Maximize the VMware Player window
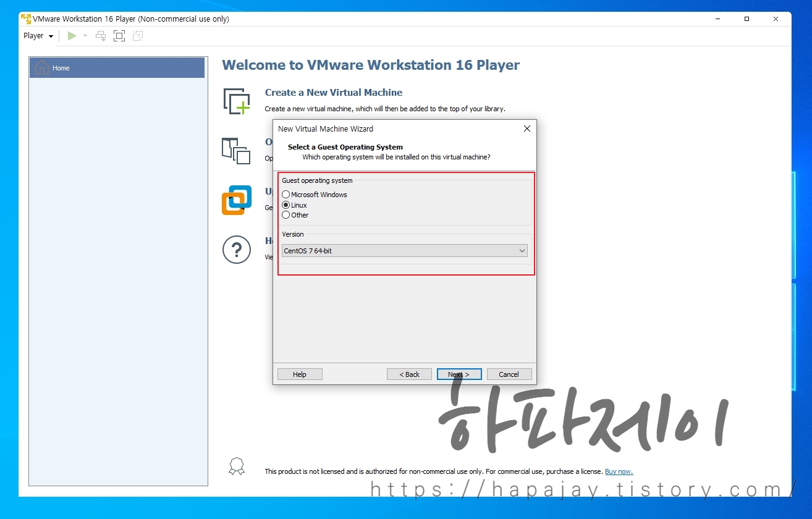Image resolution: width=812 pixels, height=519 pixels. [x=746, y=19]
